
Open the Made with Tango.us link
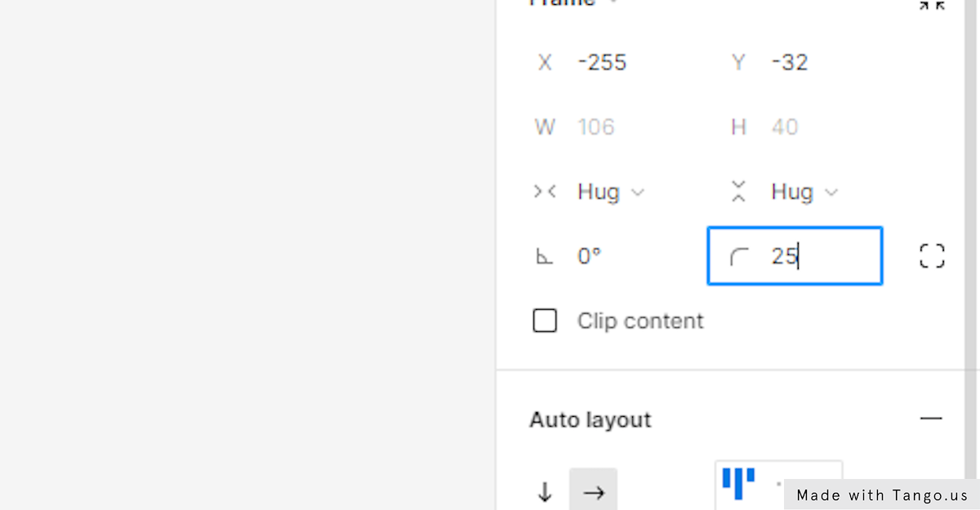pyautogui.click(x=882, y=494)
